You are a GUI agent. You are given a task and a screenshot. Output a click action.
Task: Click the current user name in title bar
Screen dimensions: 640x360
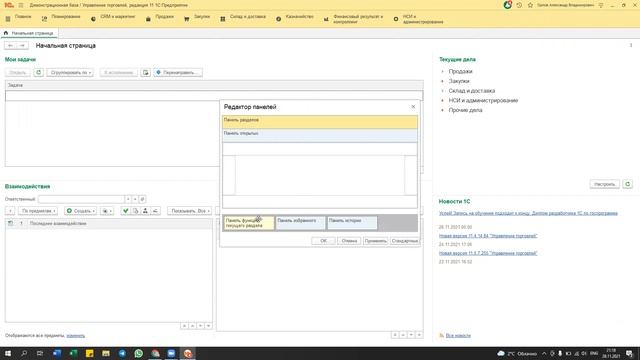coord(565,5)
